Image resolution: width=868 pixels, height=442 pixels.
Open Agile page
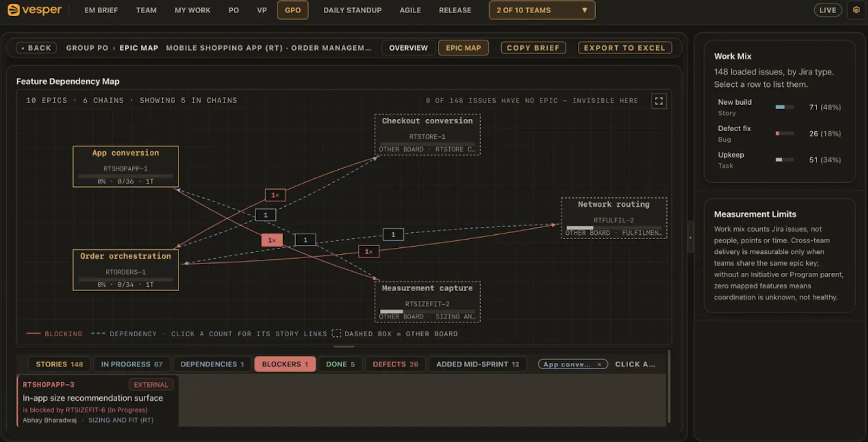click(x=410, y=10)
